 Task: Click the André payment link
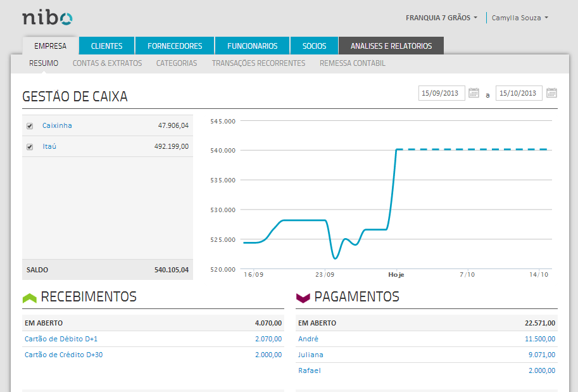click(x=308, y=339)
